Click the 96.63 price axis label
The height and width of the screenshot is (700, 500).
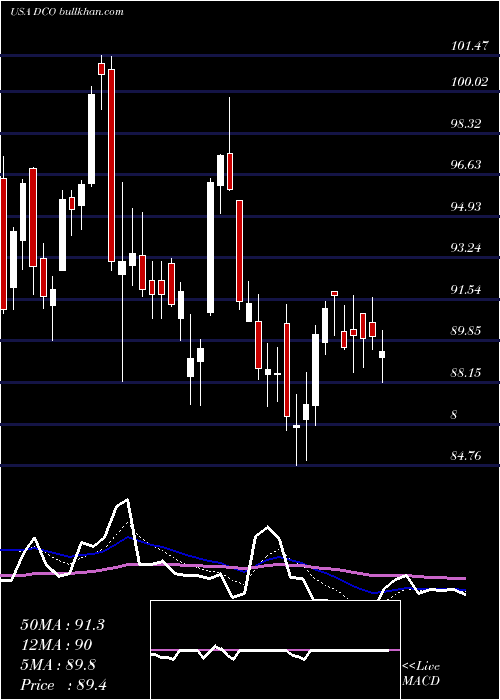tap(466, 165)
